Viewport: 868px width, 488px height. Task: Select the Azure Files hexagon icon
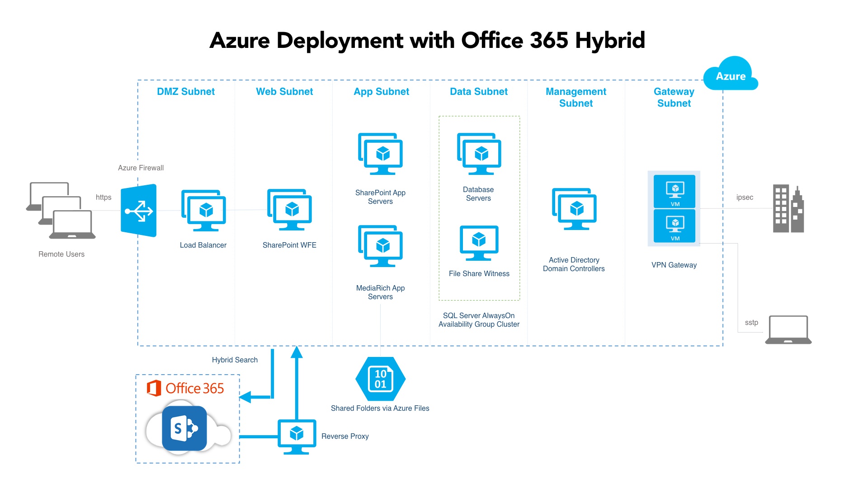coord(381,379)
